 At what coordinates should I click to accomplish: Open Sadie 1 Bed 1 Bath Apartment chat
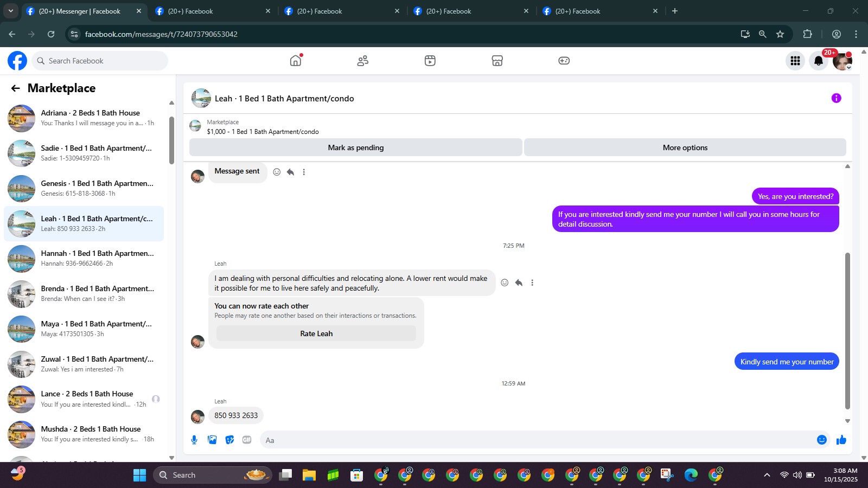point(84,153)
